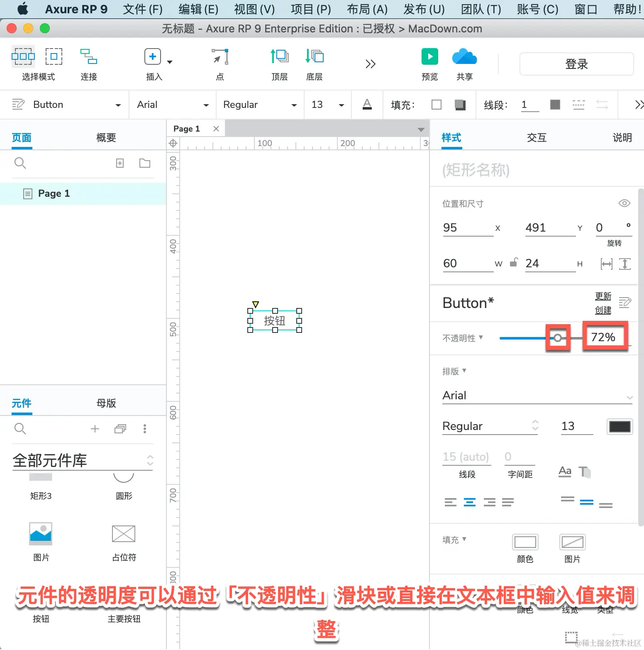Click the Insert (插入) plus icon
Screen dimensions: 644x650
pyautogui.click(x=152, y=56)
